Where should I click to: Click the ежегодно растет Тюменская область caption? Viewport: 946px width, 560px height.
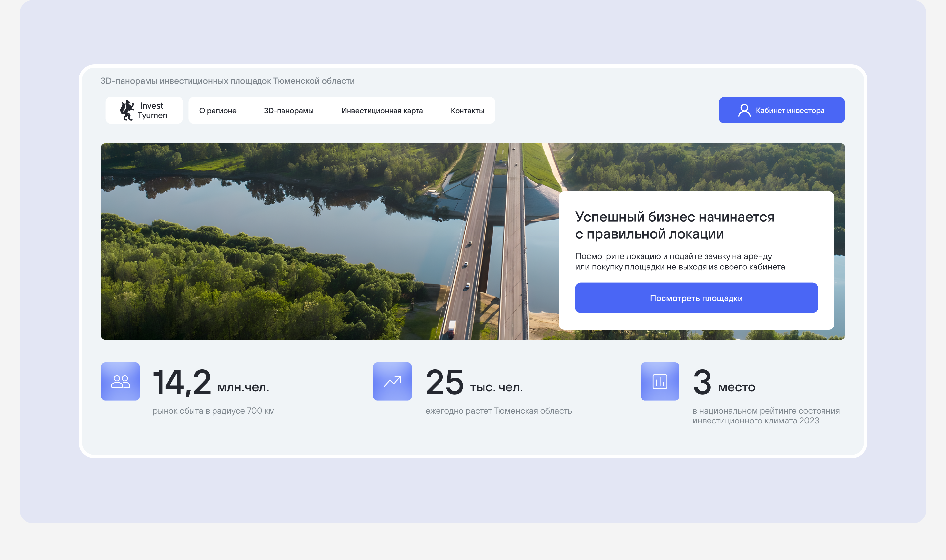pos(498,411)
